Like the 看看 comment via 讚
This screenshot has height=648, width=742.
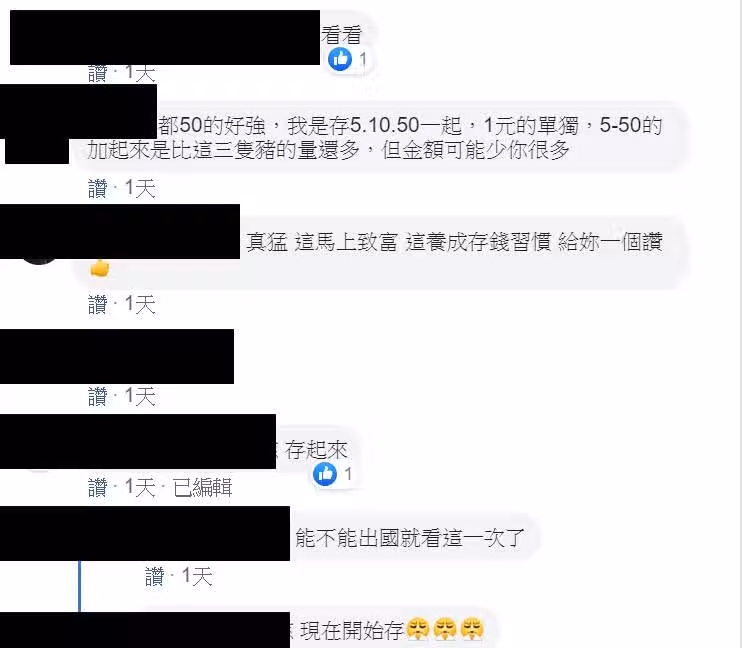pyautogui.click(x=98, y=73)
